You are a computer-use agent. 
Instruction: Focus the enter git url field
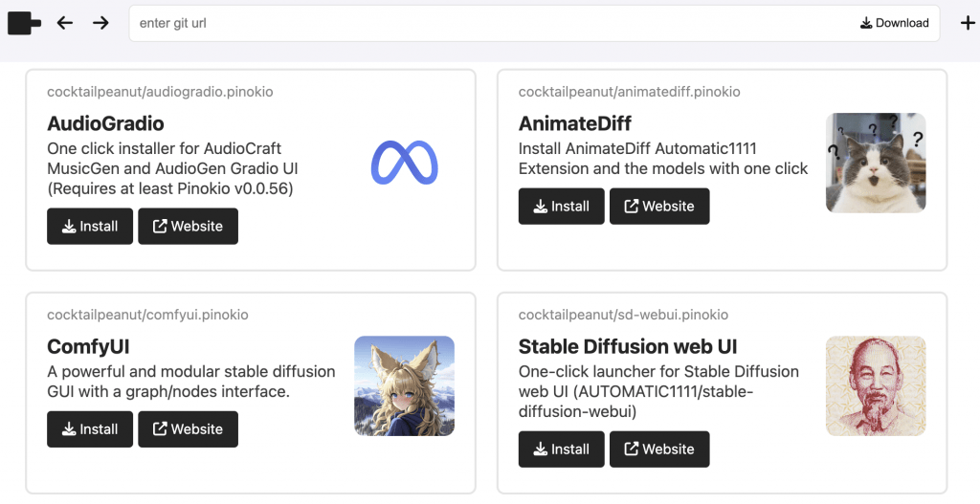tap(487, 23)
